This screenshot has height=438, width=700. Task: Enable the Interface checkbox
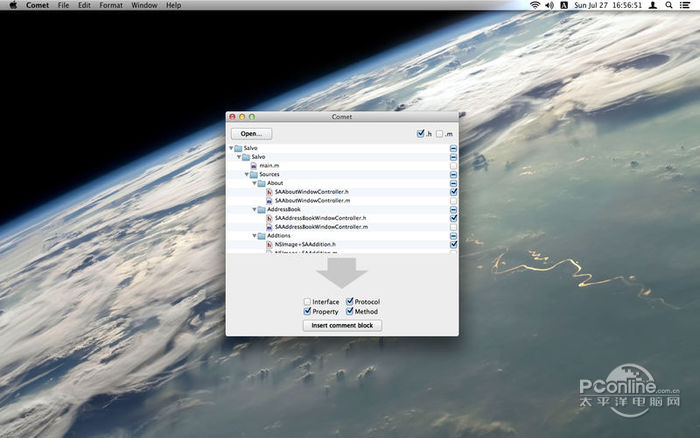click(x=308, y=302)
